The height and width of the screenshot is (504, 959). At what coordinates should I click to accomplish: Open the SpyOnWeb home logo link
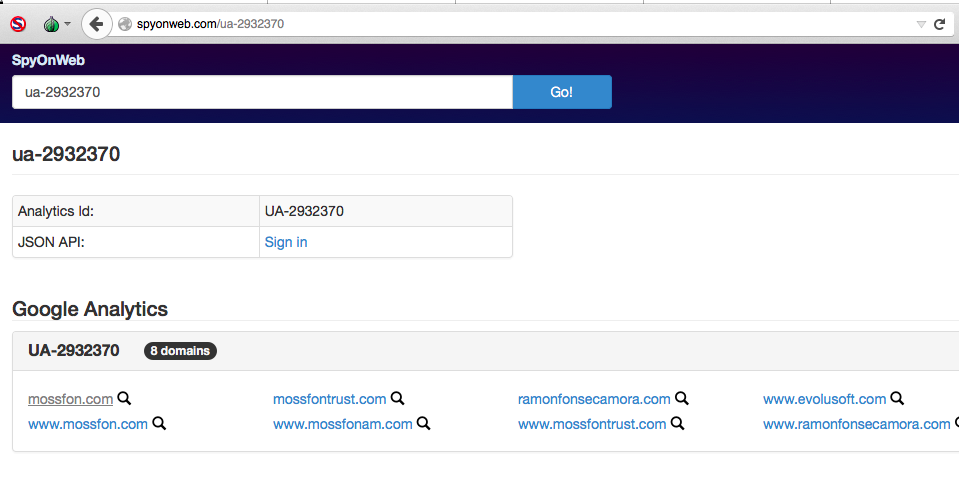(48, 60)
